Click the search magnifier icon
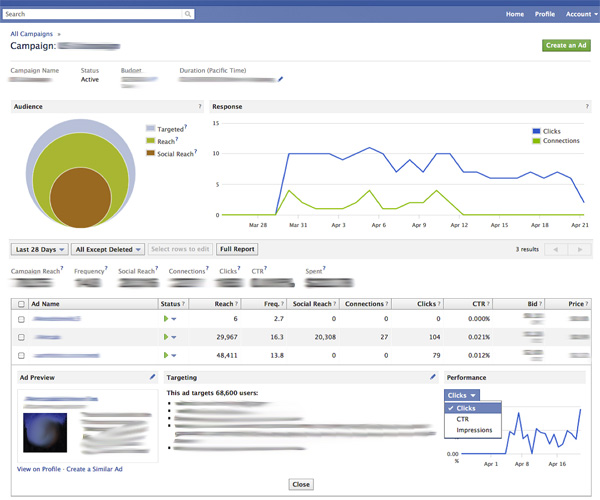Viewport: 600px width, 500px height. click(188, 14)
